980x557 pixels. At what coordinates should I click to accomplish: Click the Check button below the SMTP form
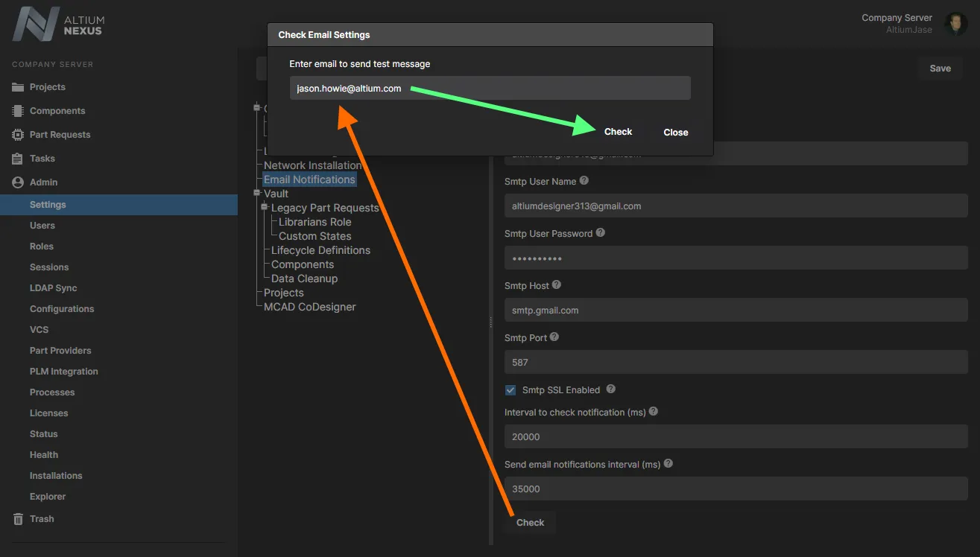(x=531, y=523)
